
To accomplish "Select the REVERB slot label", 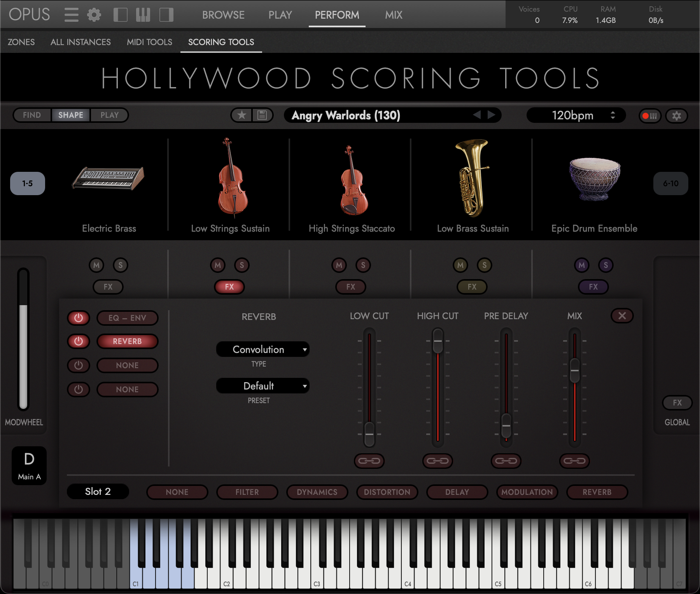I will pyautogui.click(x=128, y=341).
